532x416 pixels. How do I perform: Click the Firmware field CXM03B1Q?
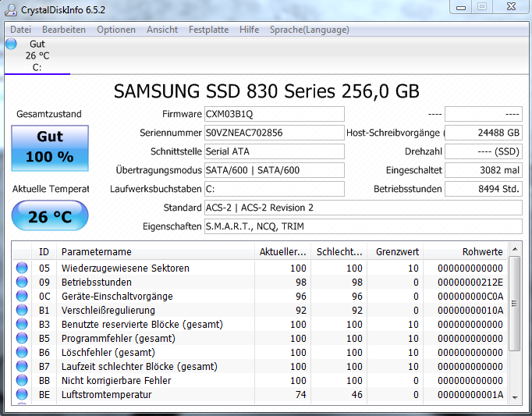[274, 114]
